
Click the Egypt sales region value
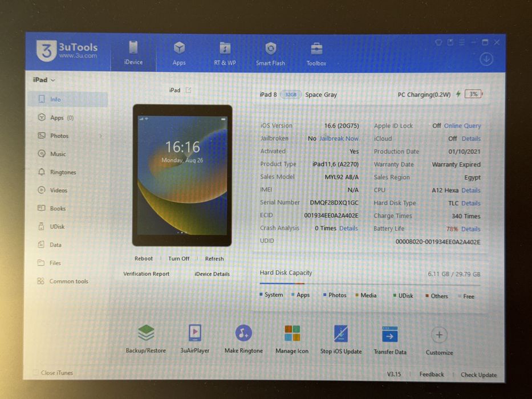tap(472, 177)
